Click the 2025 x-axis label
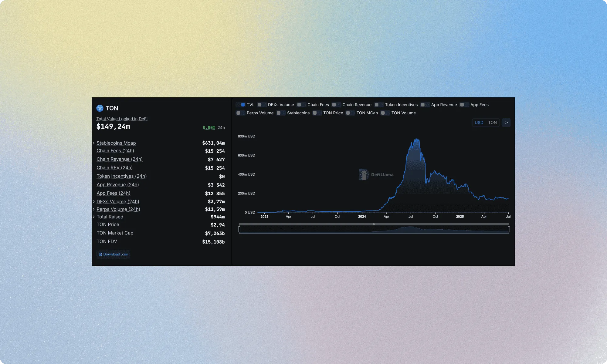The height and width of the screenshot is (364, 607). tap(460, 217)
